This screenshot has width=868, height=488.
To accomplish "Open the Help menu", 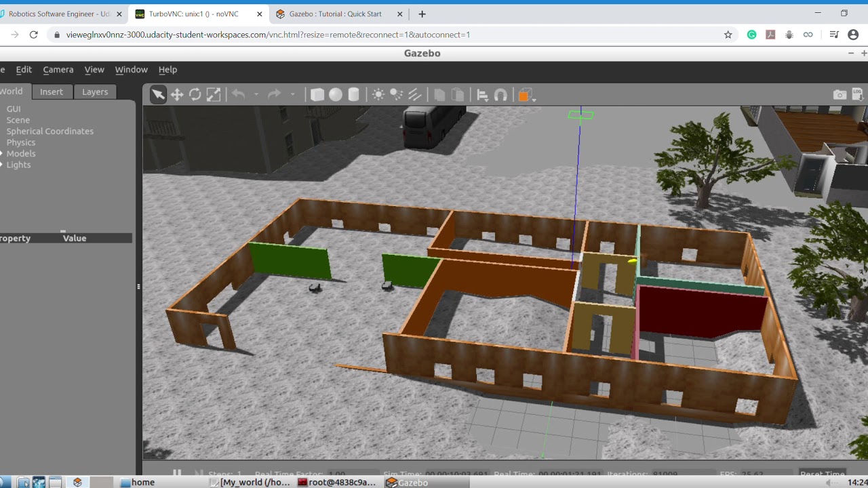I will 167,69.
